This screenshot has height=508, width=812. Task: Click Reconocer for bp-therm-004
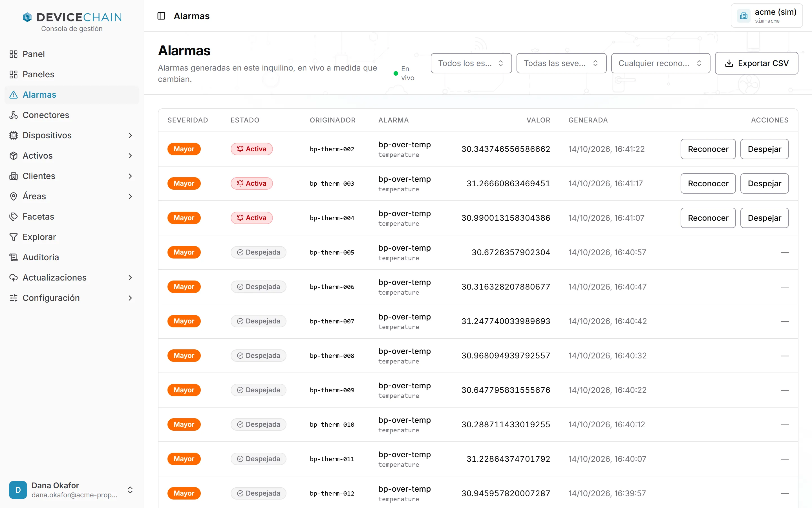(708, 218)
